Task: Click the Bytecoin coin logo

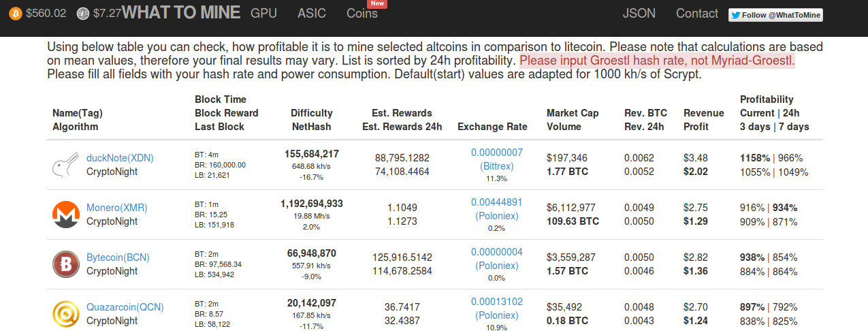Action: click(x=66, y=264)
